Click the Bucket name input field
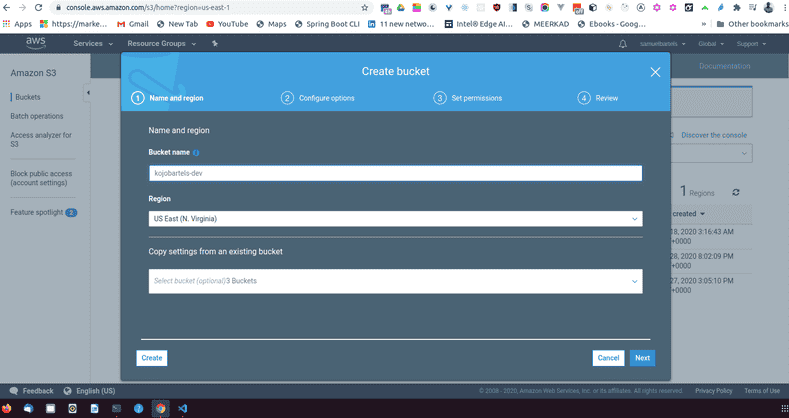 396,173
